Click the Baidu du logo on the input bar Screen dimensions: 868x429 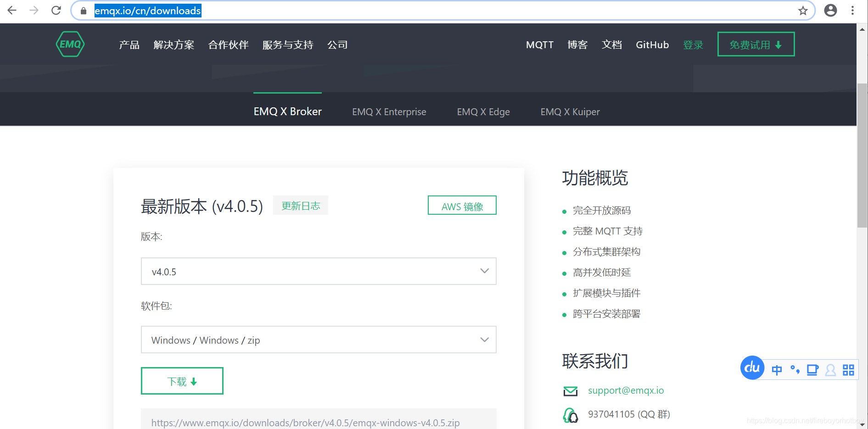[751, 368]
